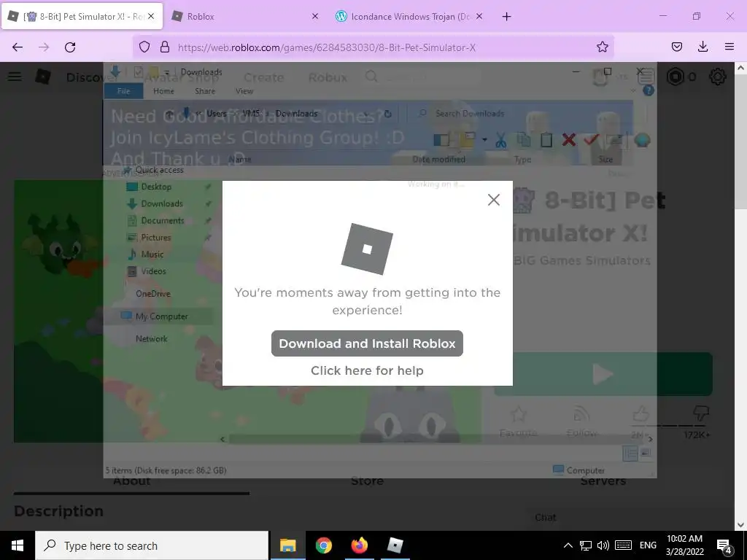This screenshot has width=747, height=560.
Task: Click the green Play game button
Action: click(603, 374)
